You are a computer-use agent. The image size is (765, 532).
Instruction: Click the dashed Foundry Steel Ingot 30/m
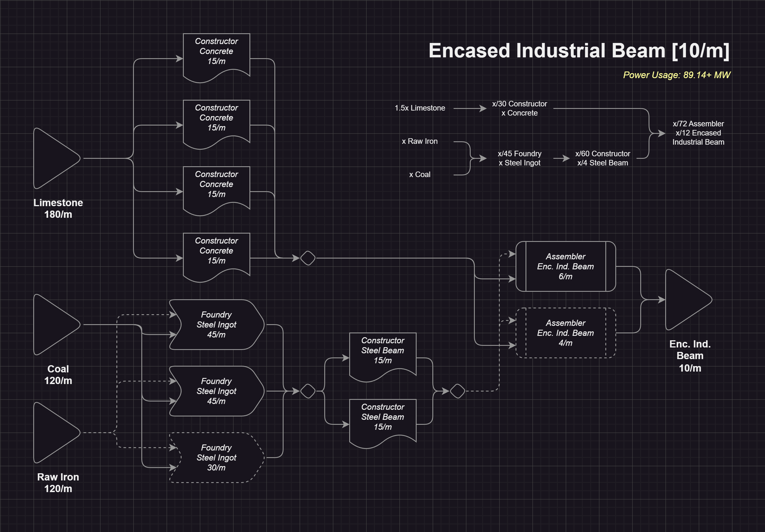click(x=216, y=457)
